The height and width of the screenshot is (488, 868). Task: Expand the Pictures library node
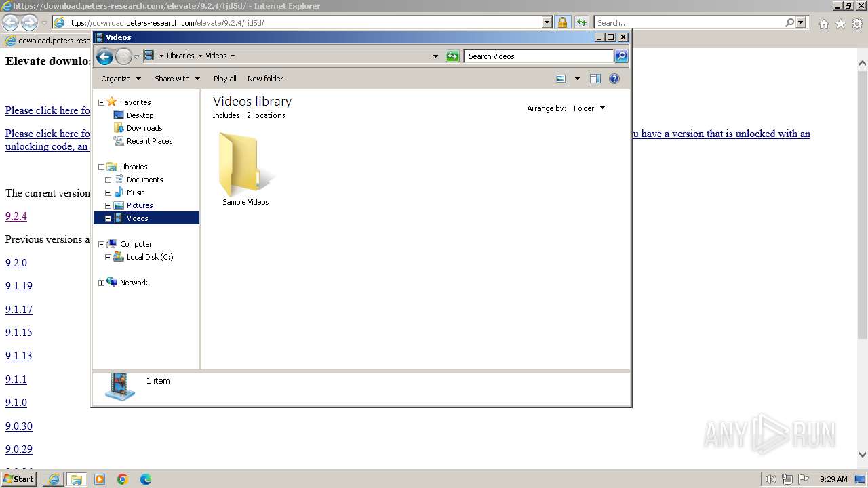(x=108, y=206)
